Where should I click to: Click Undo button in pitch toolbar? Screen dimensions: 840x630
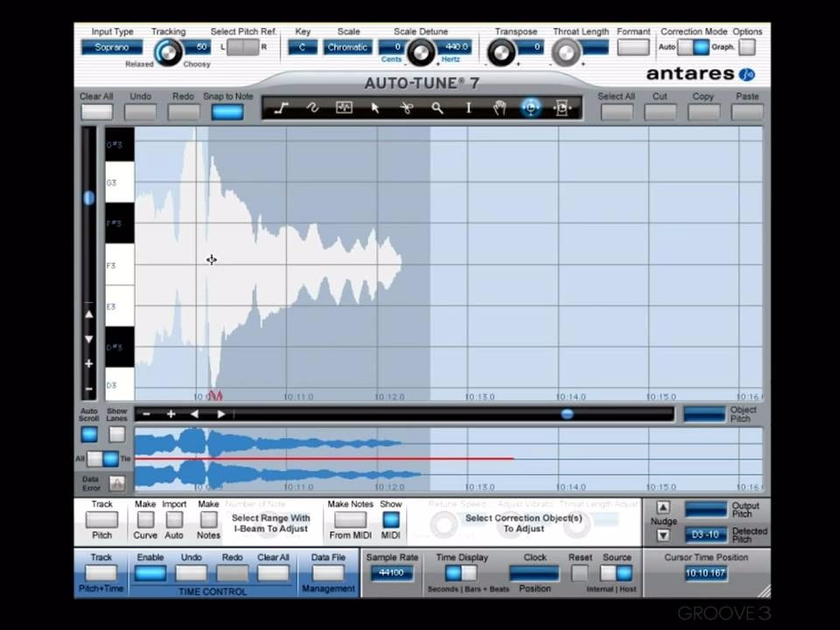pyautogui.click(x=140, y=112)
